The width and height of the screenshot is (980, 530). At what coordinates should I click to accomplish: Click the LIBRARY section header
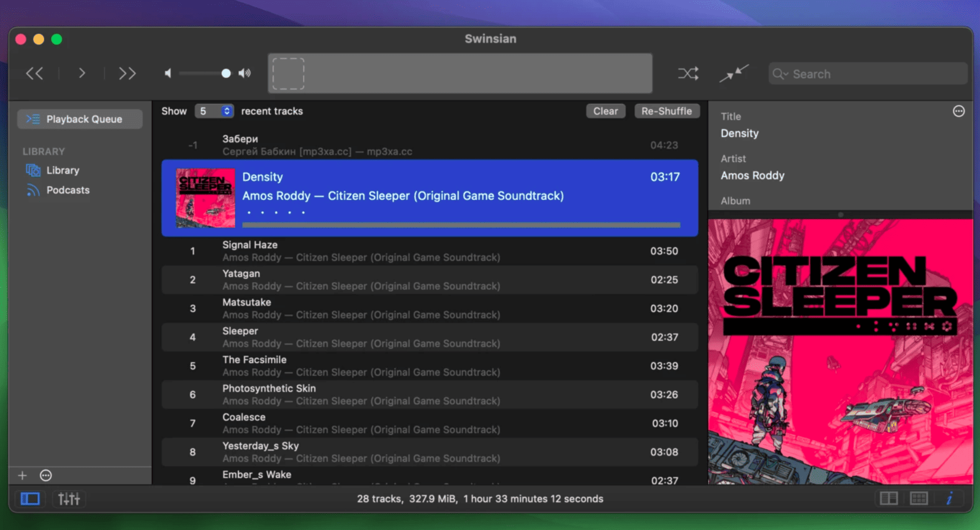point(43,152)
